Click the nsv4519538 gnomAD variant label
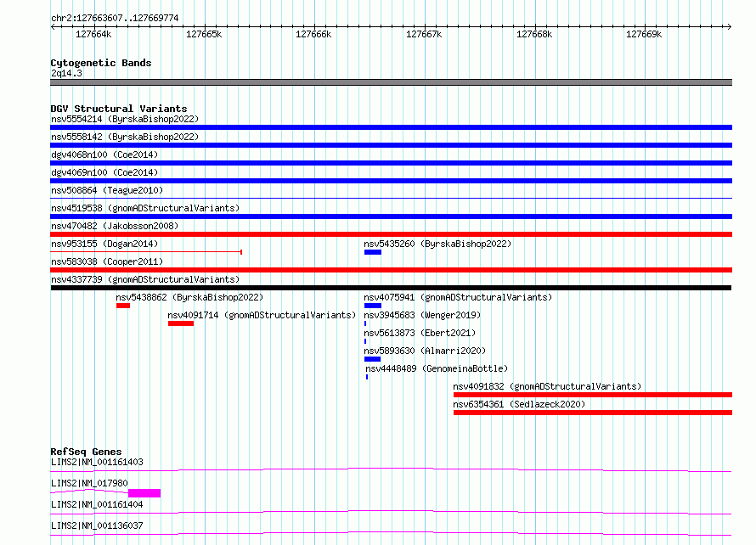This screenshot has width=756, height=545. tap(145, 208)
